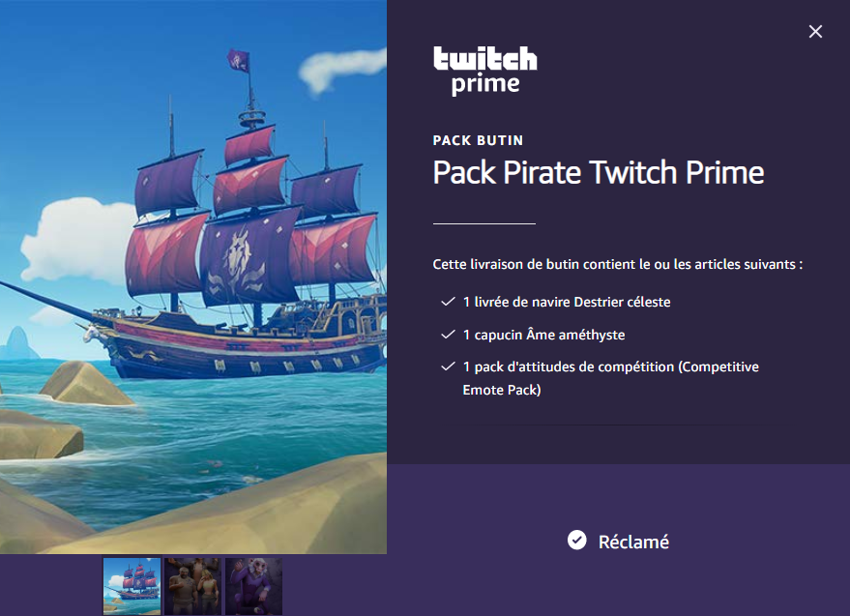Click checkmark next to capucin Âme améthyste
Image resolution: width=850 pixels, height=616 pixels.
[x=448, y=335]
